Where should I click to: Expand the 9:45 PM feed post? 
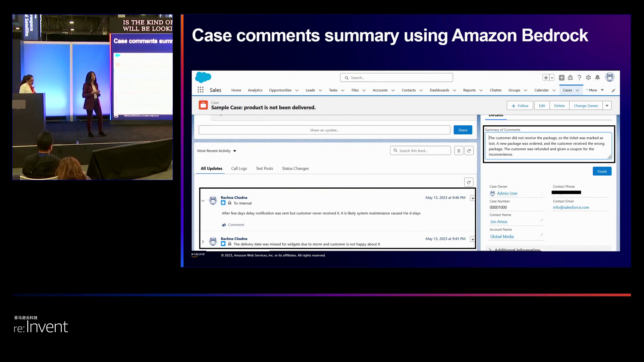[x=203, y=242]
